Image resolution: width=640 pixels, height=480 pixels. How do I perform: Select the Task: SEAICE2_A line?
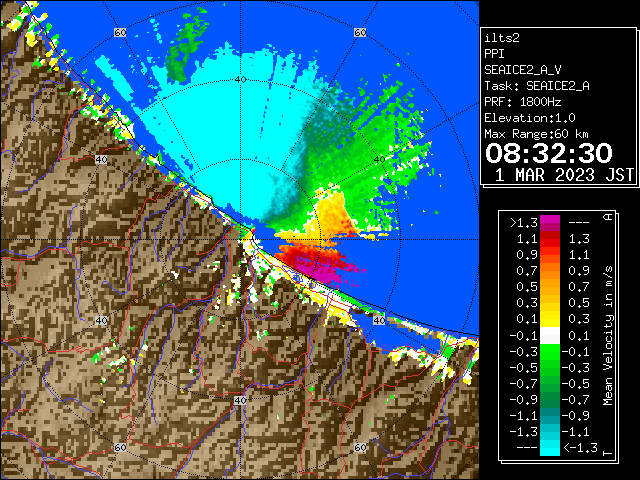537,86
